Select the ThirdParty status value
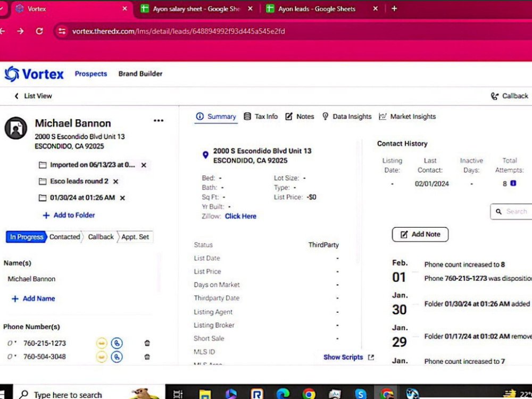This screenshot has width=532, height=399. click(323, 245)
